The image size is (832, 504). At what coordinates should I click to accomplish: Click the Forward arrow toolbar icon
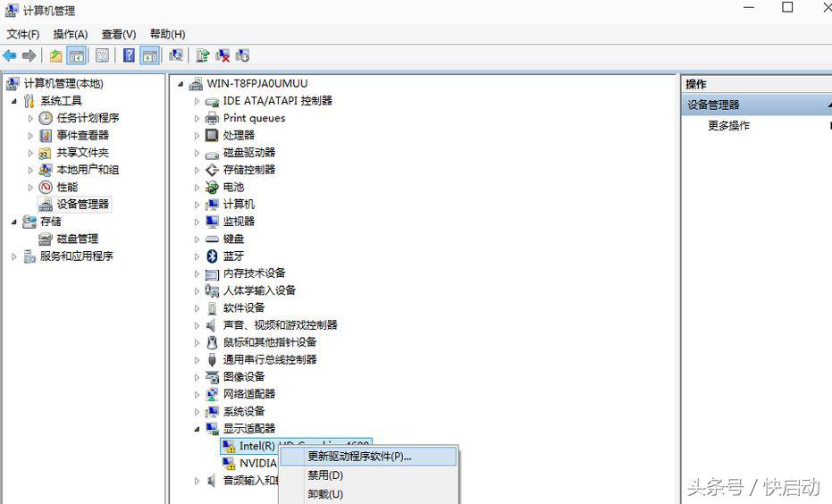pyautogui.click(x=29, y=55)
